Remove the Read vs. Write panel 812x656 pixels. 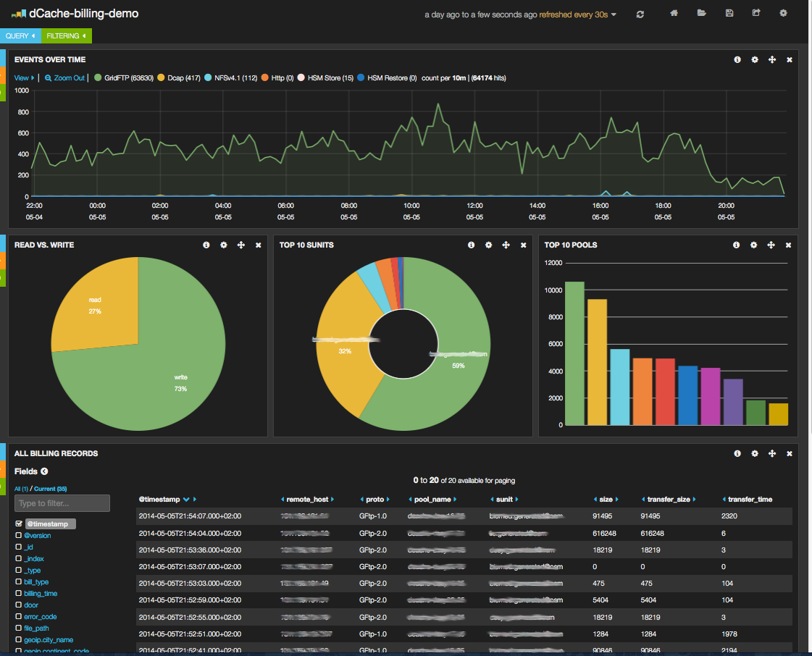(x=258, y=245)
